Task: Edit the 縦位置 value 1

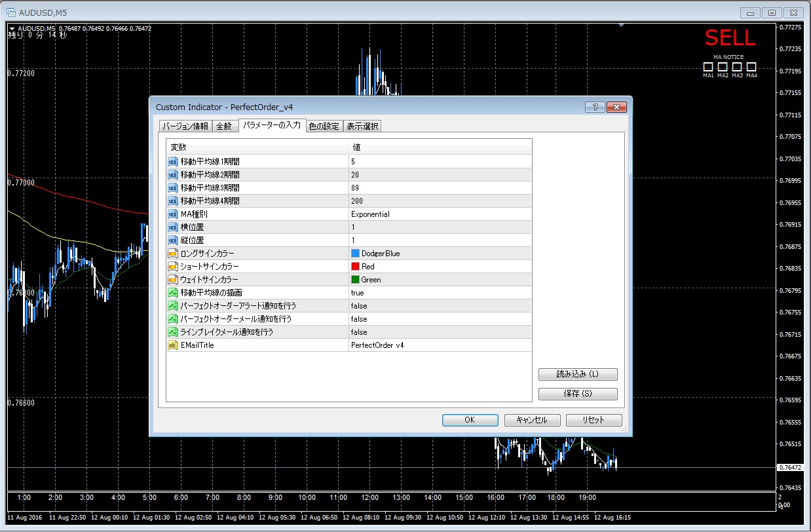Action: pyautogui.click(x=440, y=240)
